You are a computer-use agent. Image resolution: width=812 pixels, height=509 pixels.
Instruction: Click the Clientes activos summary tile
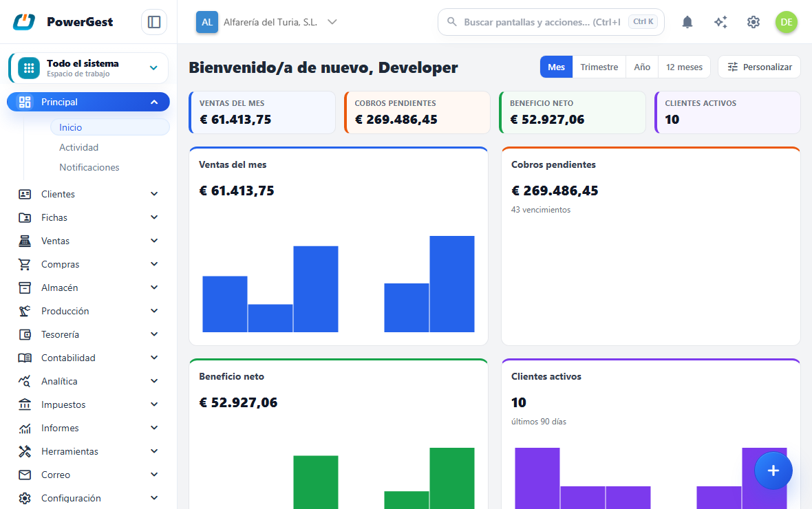click(727, 112)
